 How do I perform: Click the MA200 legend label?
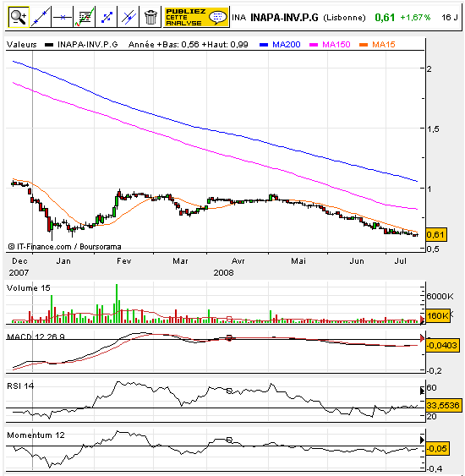coord(287,45)
